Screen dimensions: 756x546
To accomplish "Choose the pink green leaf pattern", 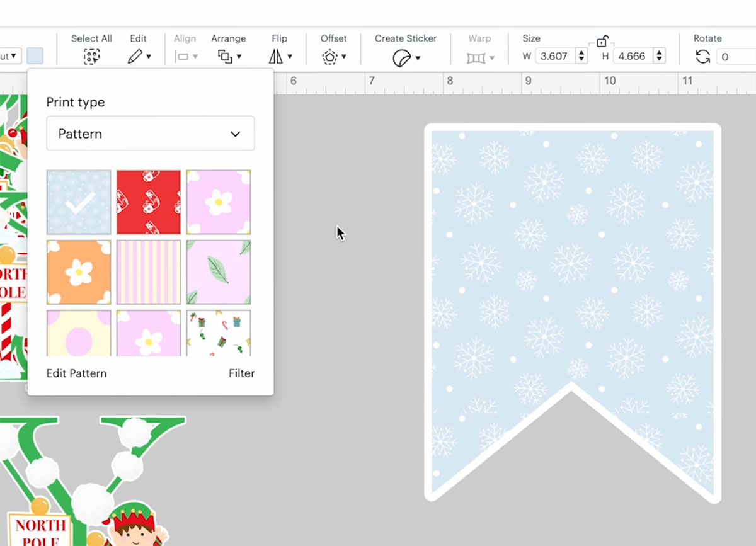I will tap(219, 272).
